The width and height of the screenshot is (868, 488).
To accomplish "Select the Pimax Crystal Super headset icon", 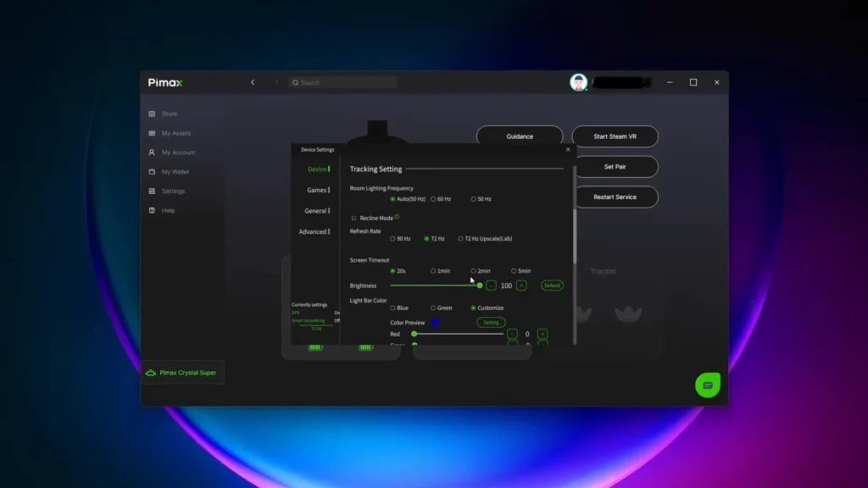I will point(151,373).
